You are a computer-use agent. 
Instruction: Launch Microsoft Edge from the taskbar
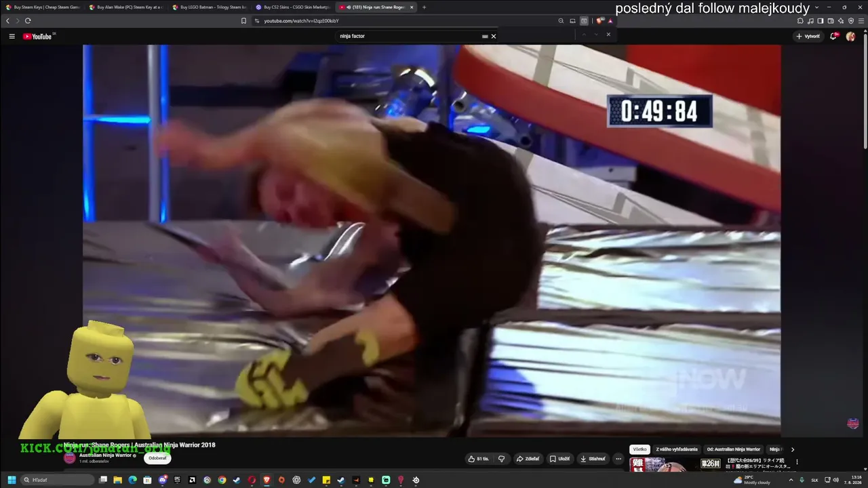(x=133, y=480)
